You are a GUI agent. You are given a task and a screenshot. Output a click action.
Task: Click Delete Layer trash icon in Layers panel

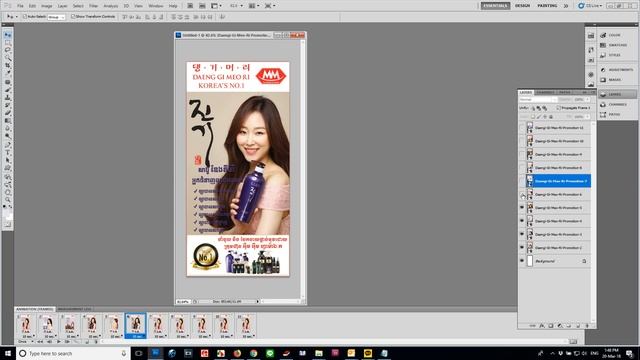click(x=587, y=326)
